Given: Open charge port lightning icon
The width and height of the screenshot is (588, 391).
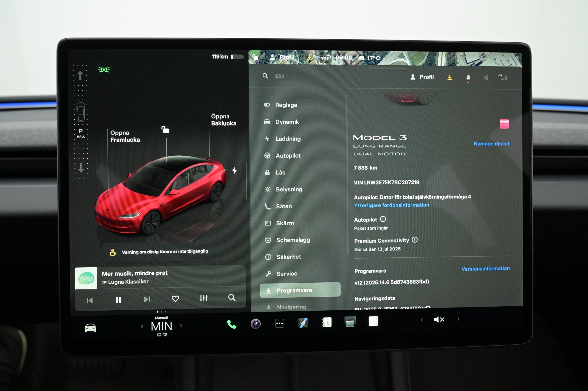Looking at the screenshot, I should [x=234, y=170].
